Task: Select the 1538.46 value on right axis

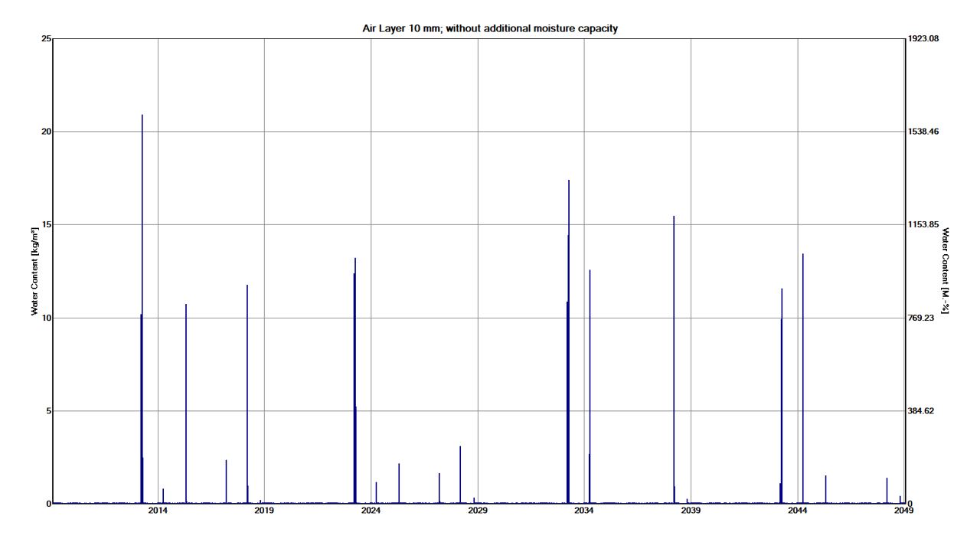Action: (x=923, y=132)
